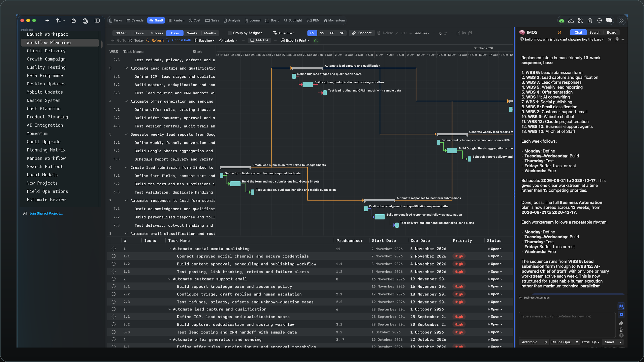644x362 pixels.
Task: Open the Momentum view tab
Action: point(334,21)
